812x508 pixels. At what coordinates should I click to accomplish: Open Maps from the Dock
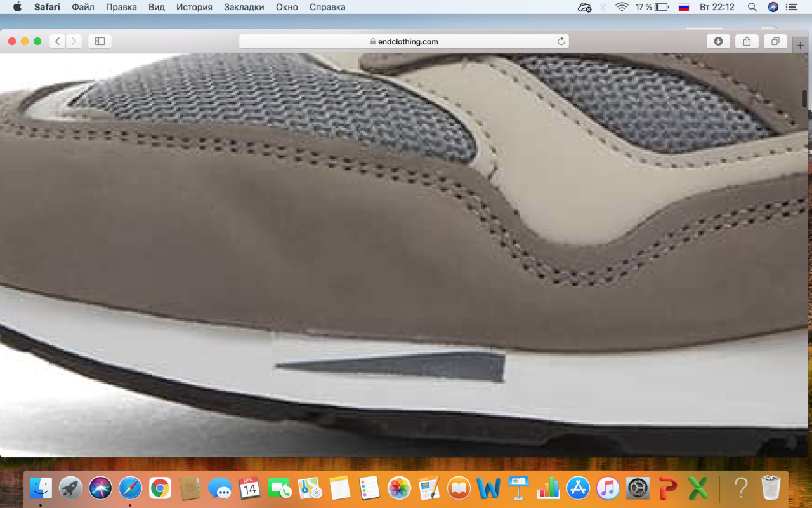[x=310, y=488]
